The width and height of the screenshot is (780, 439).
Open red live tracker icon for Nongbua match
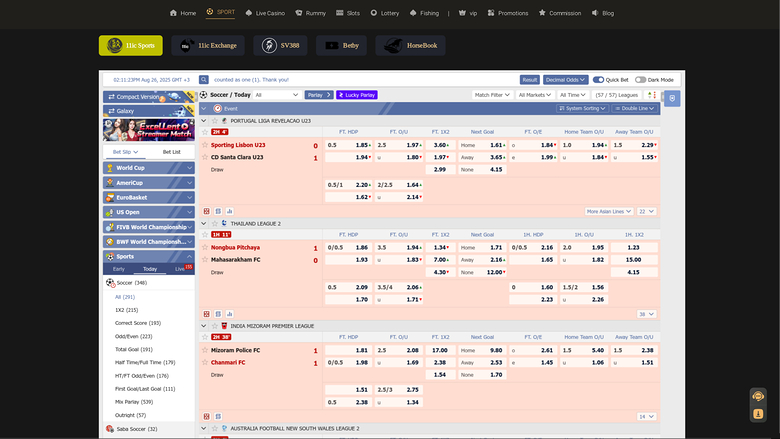(206, 314)
